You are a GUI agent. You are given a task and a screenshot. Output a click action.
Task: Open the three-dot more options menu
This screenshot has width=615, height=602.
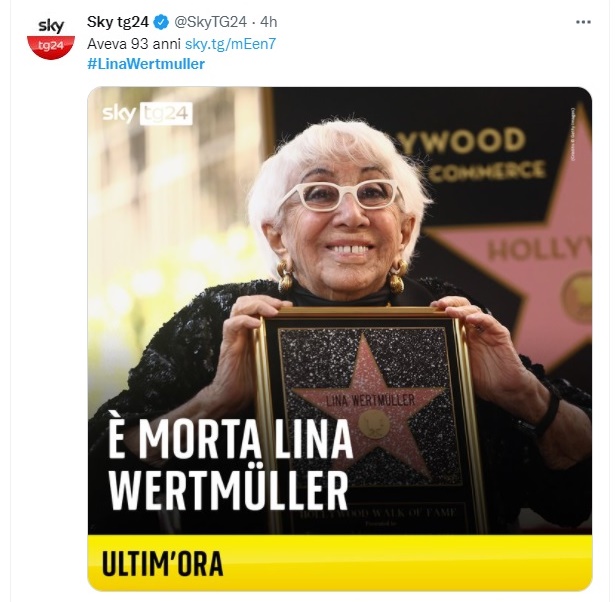point(583,22)
